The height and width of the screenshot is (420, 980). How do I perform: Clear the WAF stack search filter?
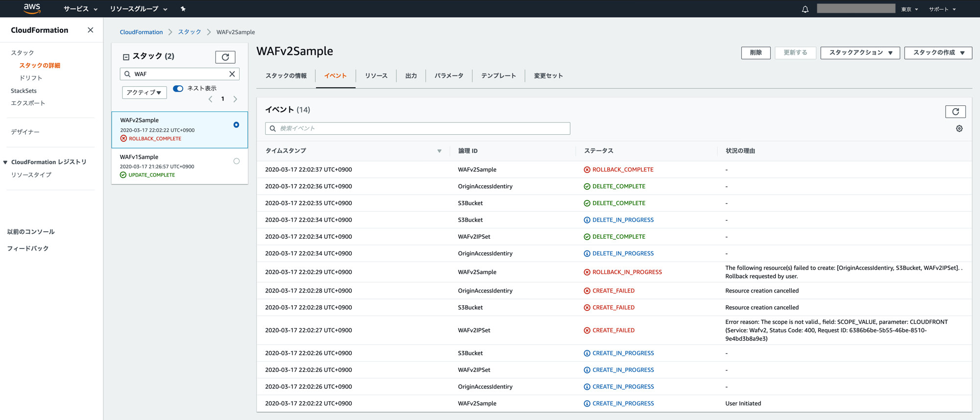tap(232, 74)
